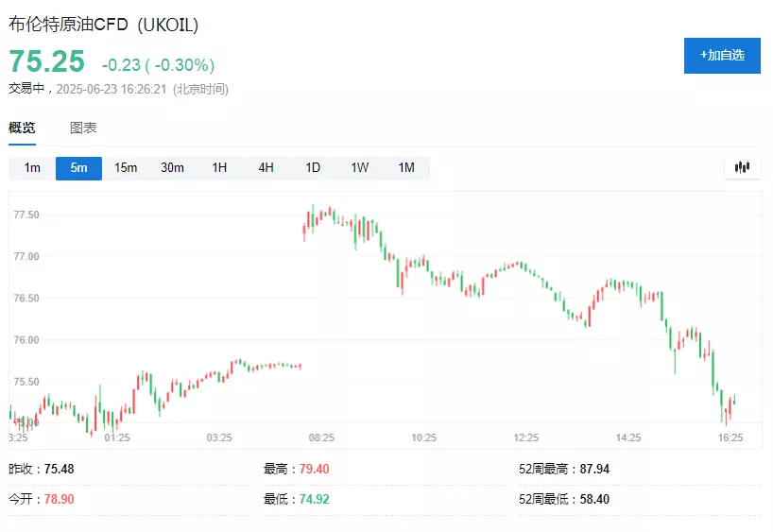Click the current price 75.25
The image size is (773, 532).
46,61
